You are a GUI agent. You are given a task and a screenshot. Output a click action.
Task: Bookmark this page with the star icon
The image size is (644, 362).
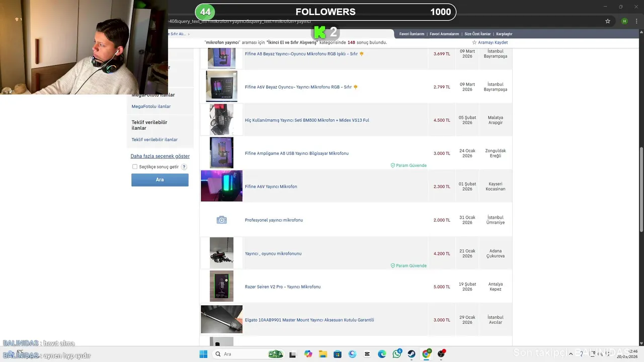(x=608, y=21)
